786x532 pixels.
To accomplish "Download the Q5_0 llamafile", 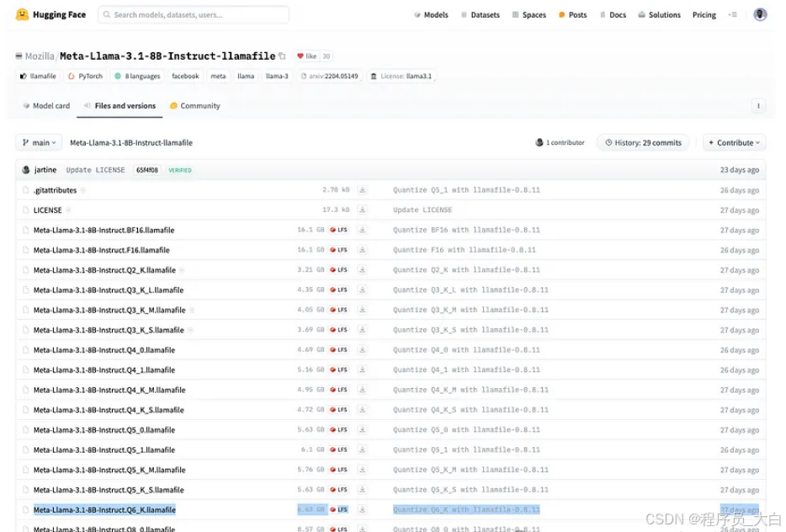I will (x=362, y=429).
